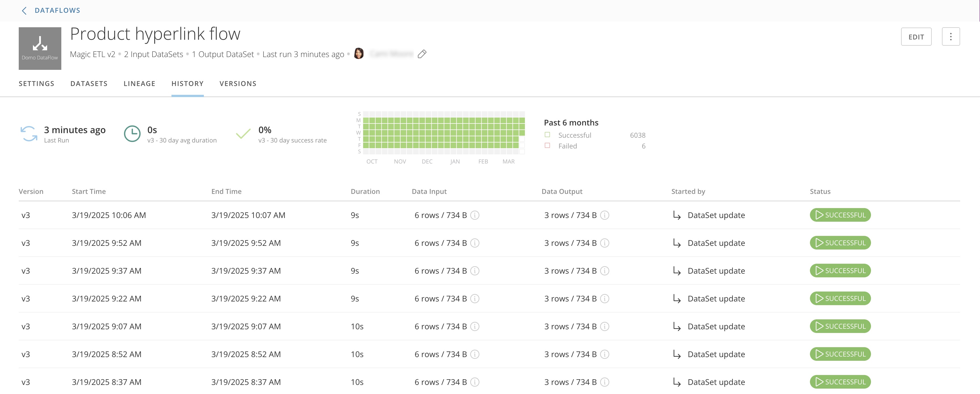Click the '10s' duration in 8:52 AM row
This screenshot has height=394, width=980.
point(357,354)
